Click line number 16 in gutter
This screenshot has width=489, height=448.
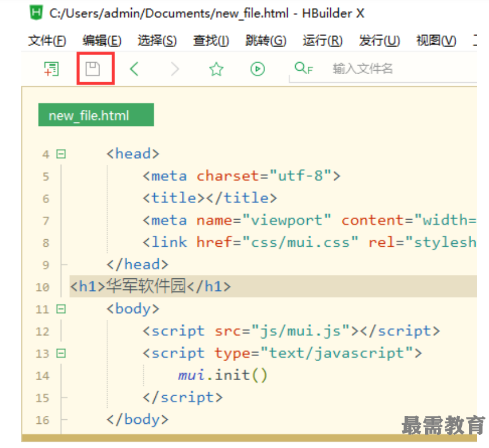point(43,420)
